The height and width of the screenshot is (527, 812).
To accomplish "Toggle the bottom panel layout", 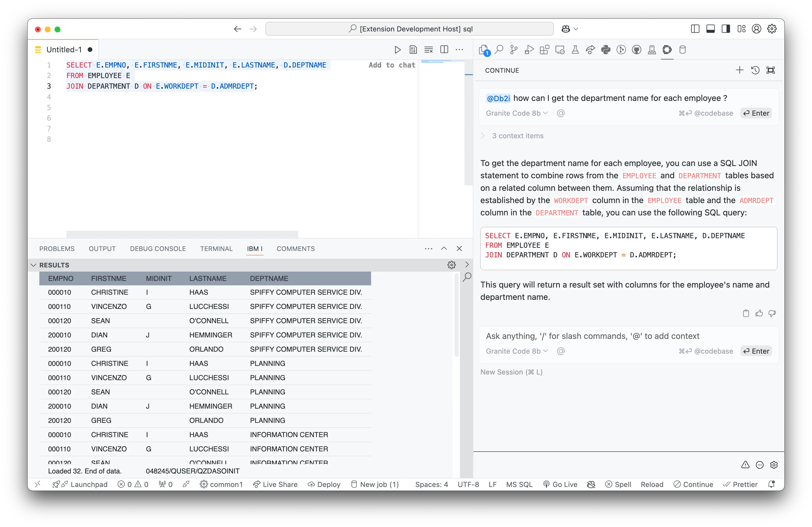I will tap(711, 29).
